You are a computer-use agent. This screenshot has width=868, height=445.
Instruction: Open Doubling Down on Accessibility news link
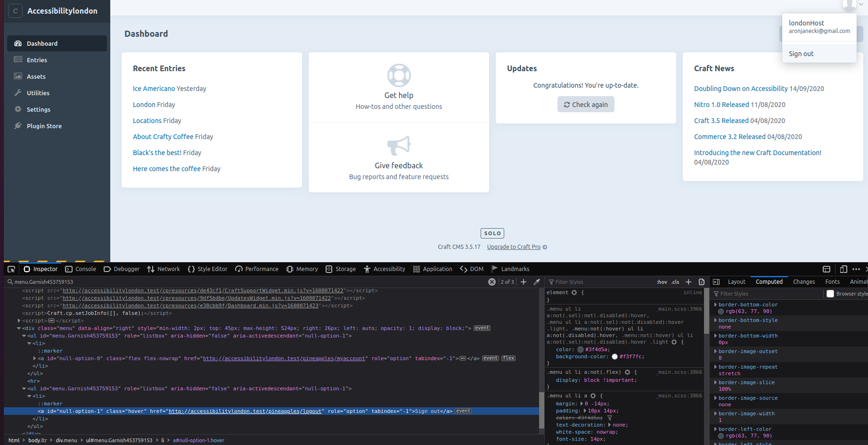tap(741, 89)
